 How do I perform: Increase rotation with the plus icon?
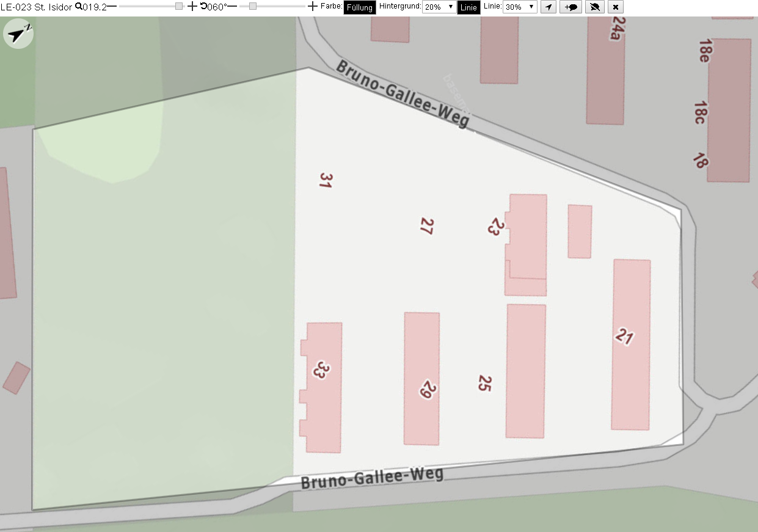313,7
